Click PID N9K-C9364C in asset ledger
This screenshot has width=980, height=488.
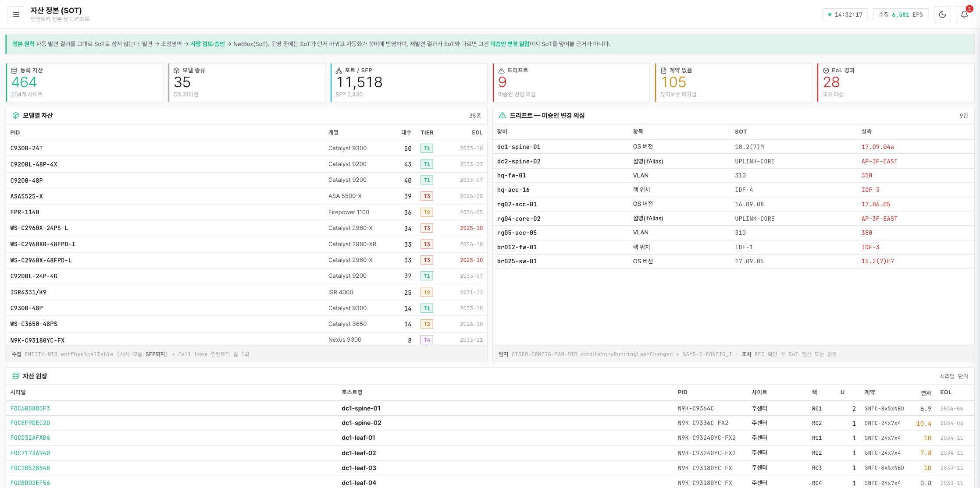[x=696, y=408]
